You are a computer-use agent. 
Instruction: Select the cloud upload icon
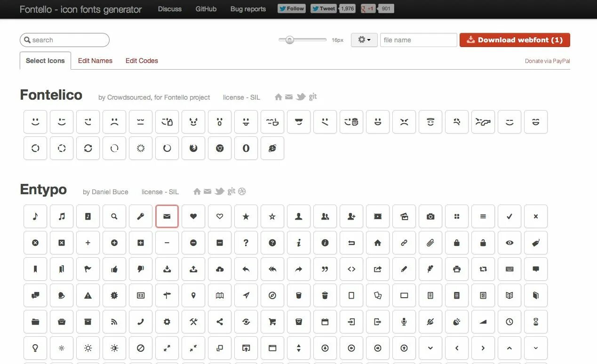click(220, 269)
